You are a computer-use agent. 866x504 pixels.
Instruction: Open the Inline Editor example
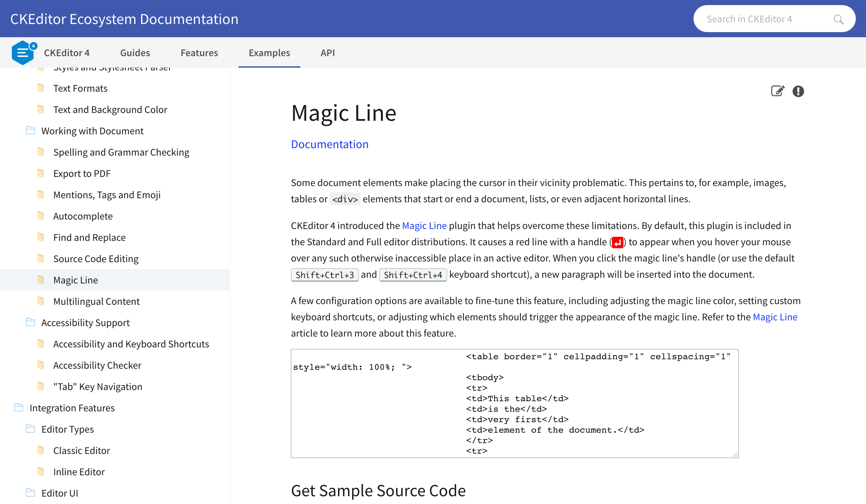pos(79,472)
